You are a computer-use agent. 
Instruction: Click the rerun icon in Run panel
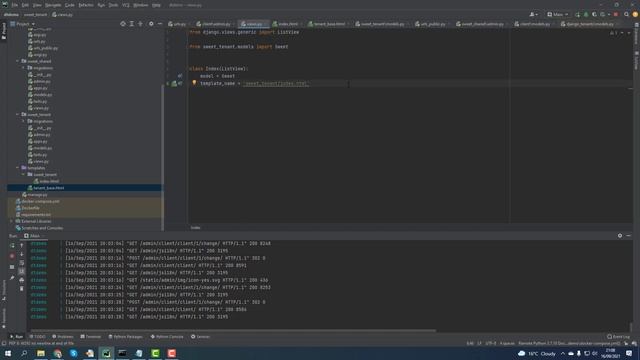point(12,245)
